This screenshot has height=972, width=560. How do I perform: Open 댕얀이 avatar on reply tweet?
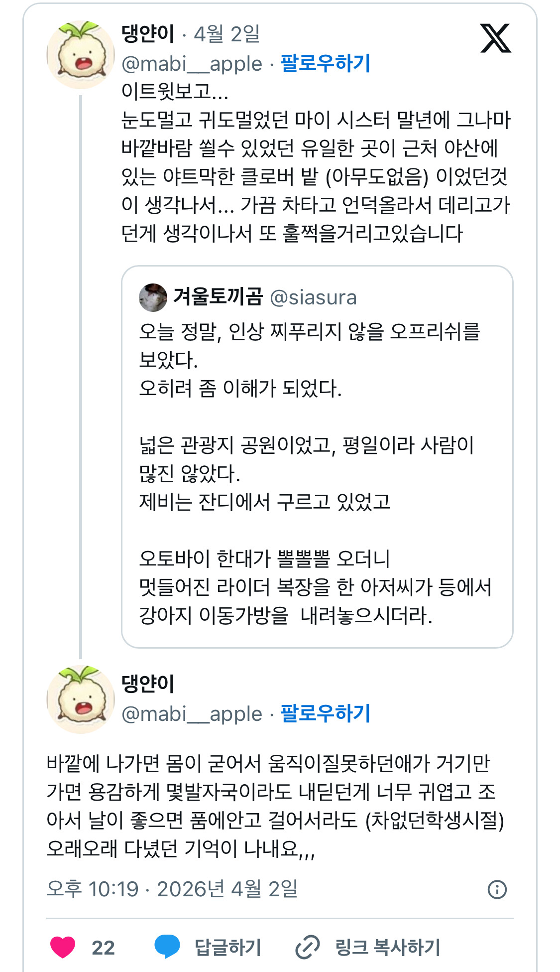(x=81, y=699)
